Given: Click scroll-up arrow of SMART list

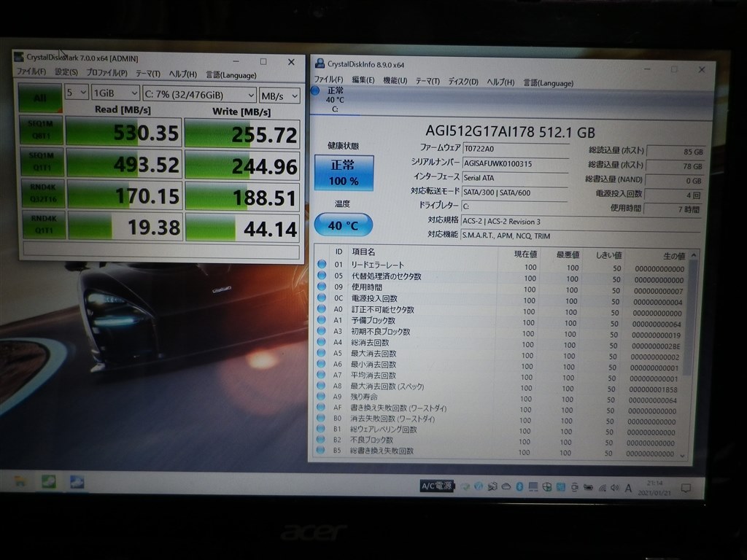Looking at the screenshot, I should pos(694,256).
